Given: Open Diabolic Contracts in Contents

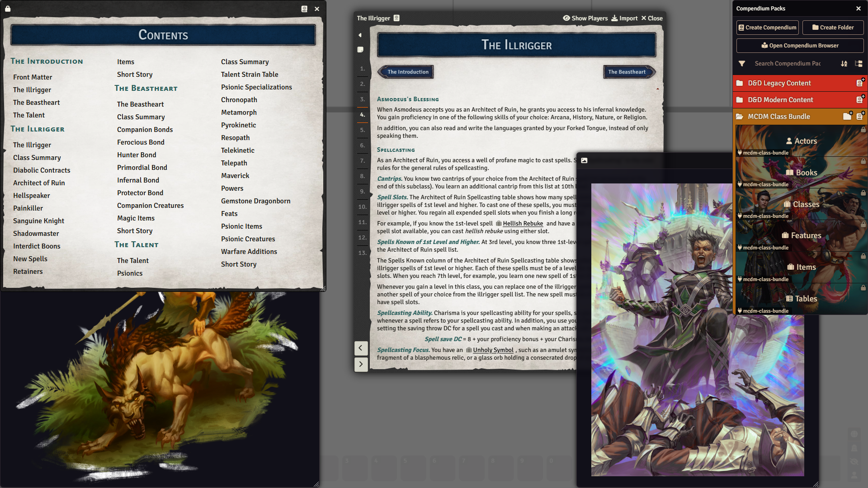Looking at the screenshot, I should tap(42, 170).
